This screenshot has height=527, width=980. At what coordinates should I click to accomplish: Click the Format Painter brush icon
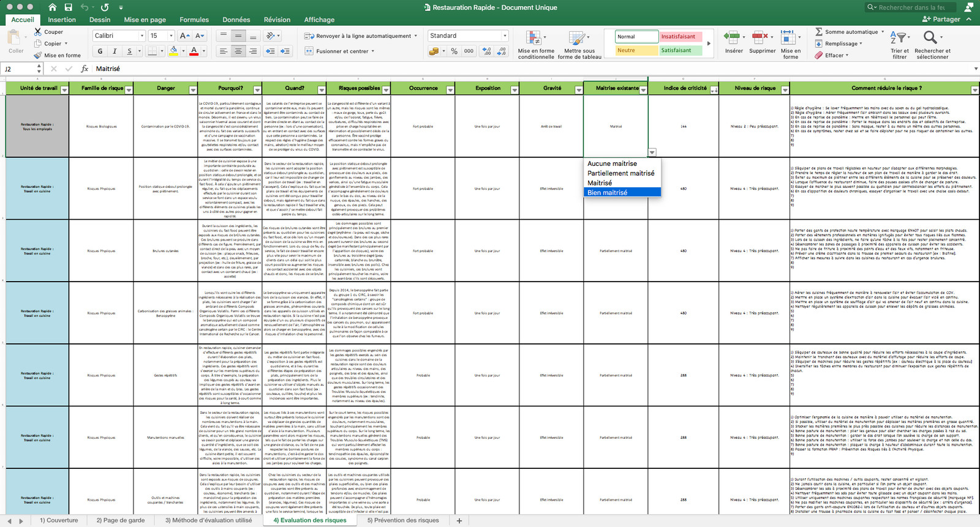38,55
